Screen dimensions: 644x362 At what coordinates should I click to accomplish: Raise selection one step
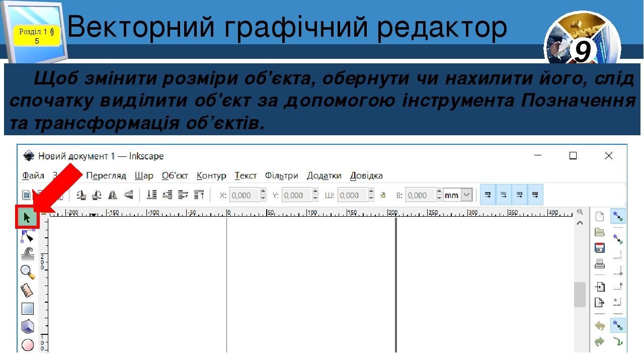(x=183, y=195)
